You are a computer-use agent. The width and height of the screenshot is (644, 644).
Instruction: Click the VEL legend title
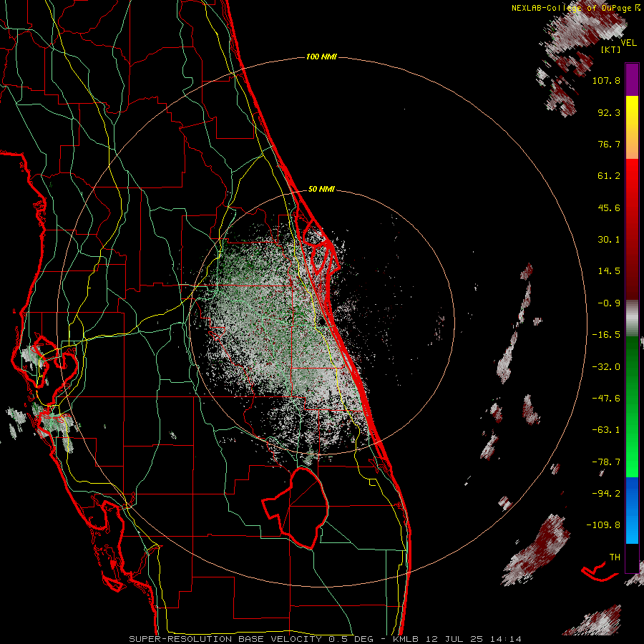pos(628,42)
